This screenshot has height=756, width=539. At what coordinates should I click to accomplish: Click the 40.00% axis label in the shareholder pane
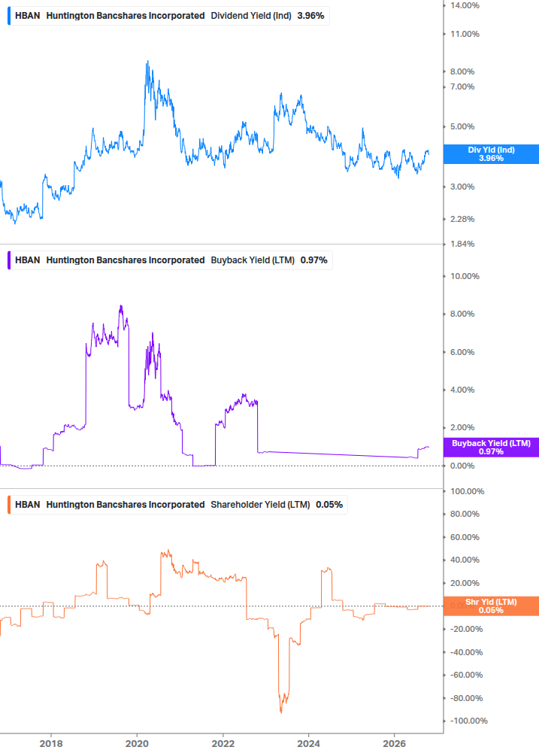point(465,560)
